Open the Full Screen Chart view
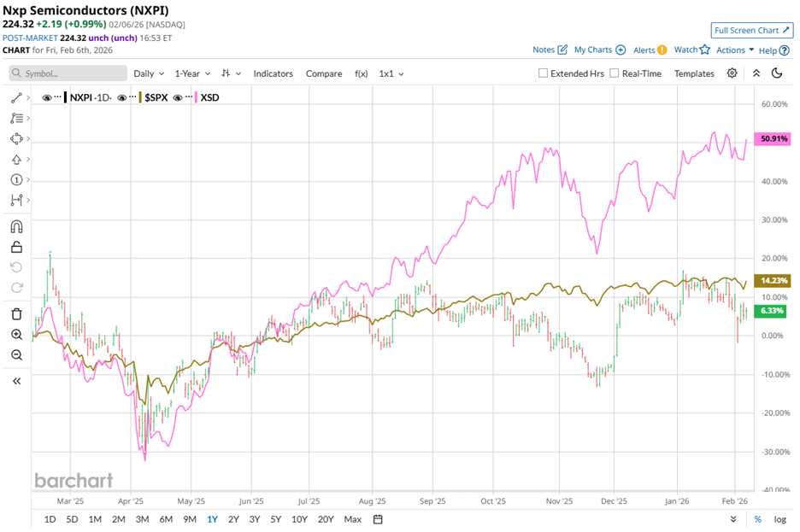The height and width of the screenshot is (532, 800). [751, 30]
